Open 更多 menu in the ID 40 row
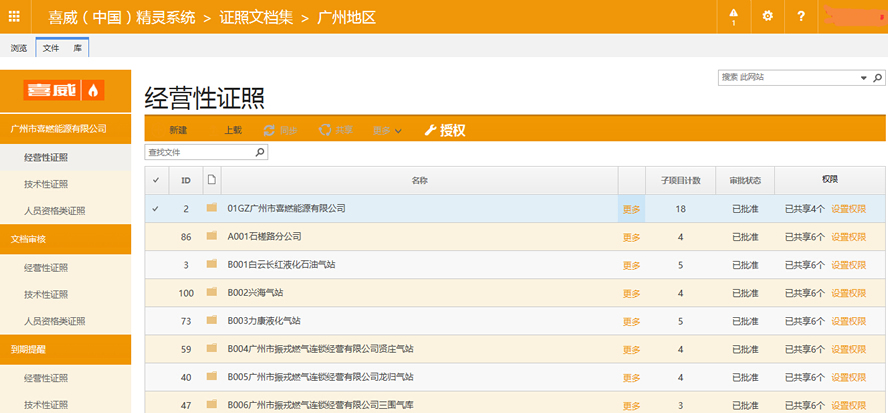The image size is (888, 413). click(631, 377)
